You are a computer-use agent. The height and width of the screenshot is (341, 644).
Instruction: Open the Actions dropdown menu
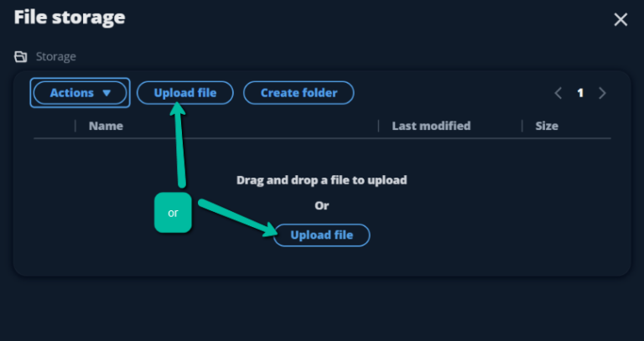[x=80, y=93]
